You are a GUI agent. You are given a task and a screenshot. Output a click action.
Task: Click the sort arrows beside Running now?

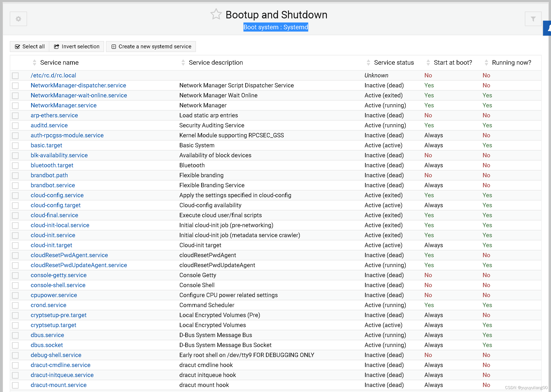486,62
